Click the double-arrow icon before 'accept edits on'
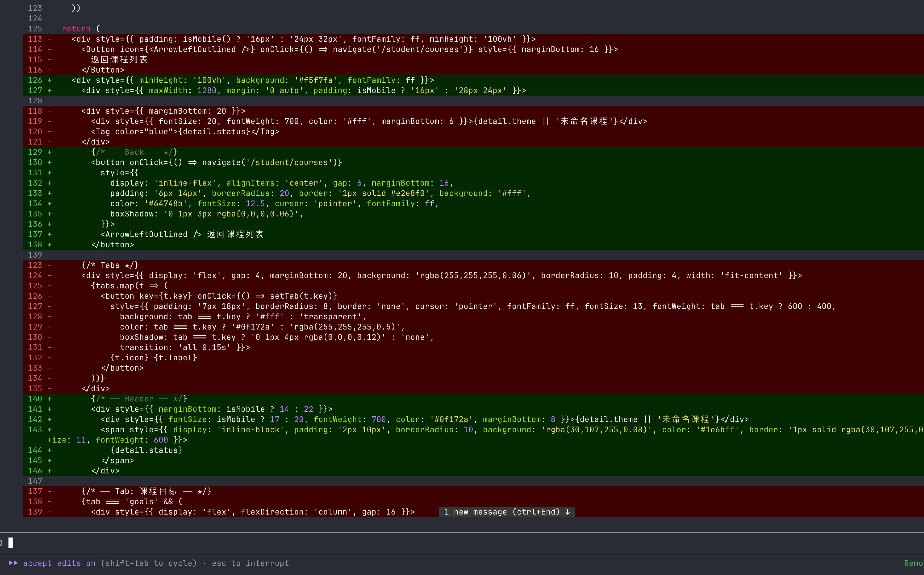This screenshot has width=924, height=575. tap(13, 563)
